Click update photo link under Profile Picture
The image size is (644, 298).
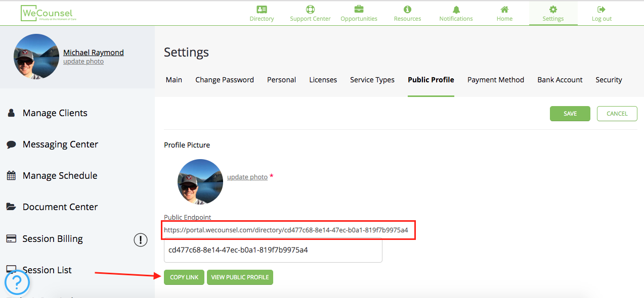click(247, 177)
